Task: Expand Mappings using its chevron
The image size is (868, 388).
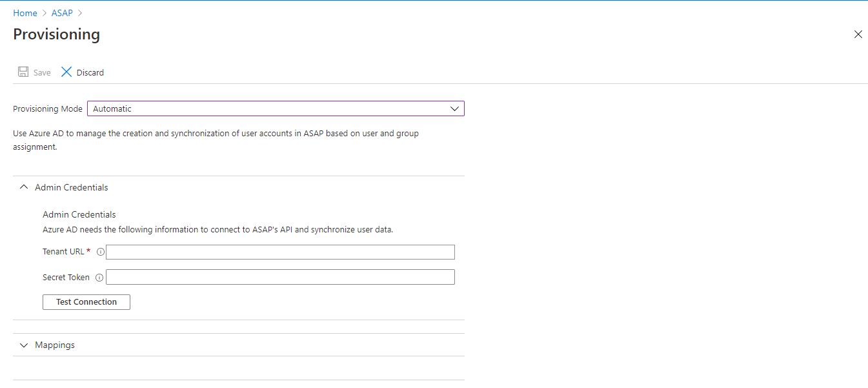Action: click(24, 345)
